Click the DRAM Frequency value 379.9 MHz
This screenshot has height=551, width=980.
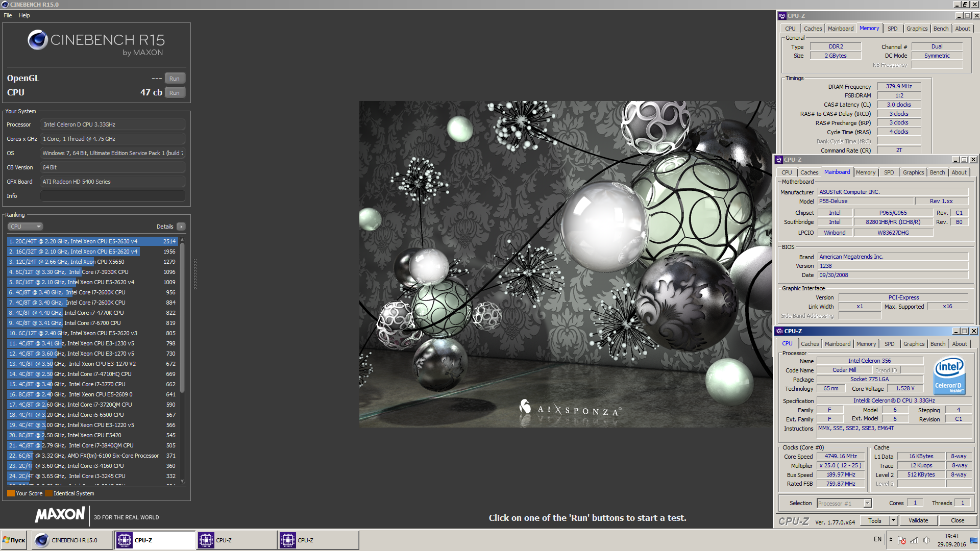[899, 87]
